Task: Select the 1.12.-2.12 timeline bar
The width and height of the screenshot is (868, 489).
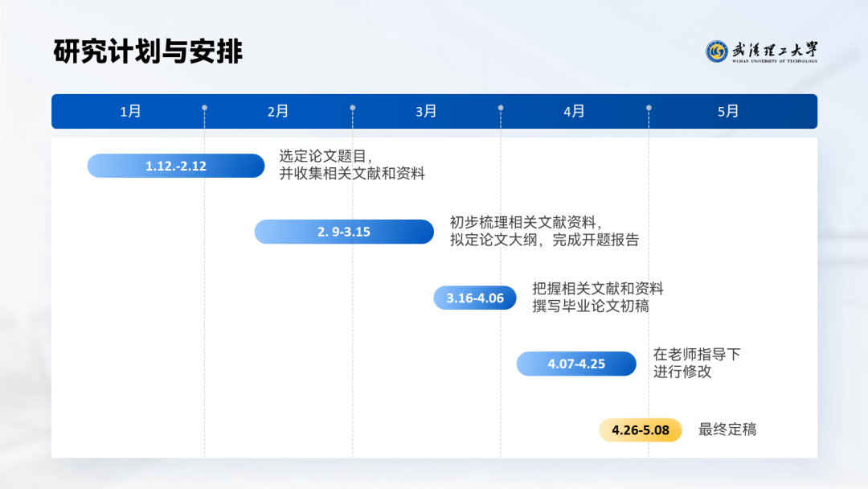Action: point(176,166)
